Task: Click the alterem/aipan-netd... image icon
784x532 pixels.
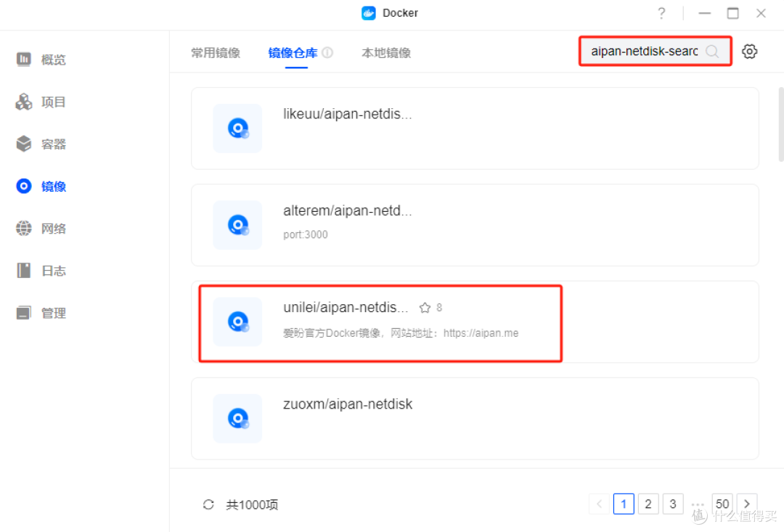Action: [x=237, y=225]
